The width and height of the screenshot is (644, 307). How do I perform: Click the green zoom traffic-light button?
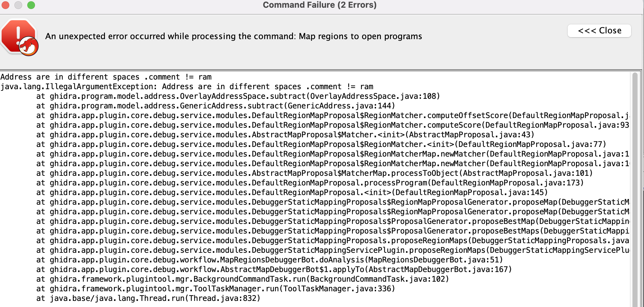(31, 5)
